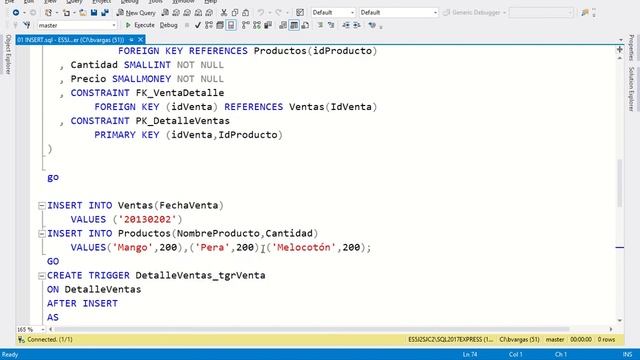
Task: Click the Save All icon
Action: (105, 13)
